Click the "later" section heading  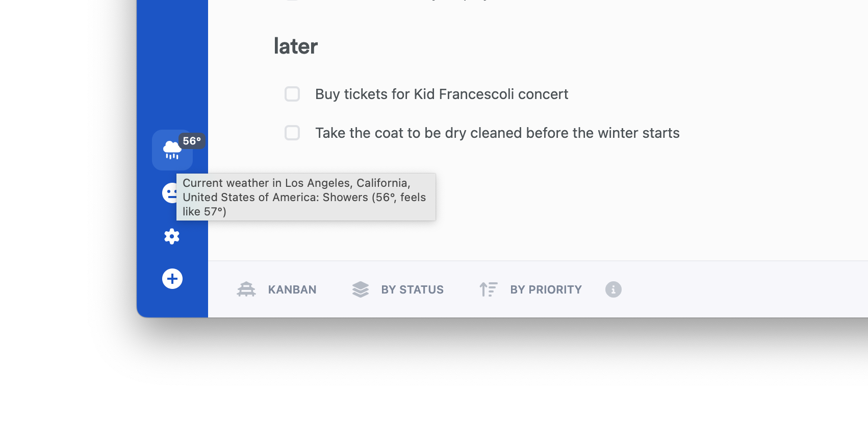[296, 46]
